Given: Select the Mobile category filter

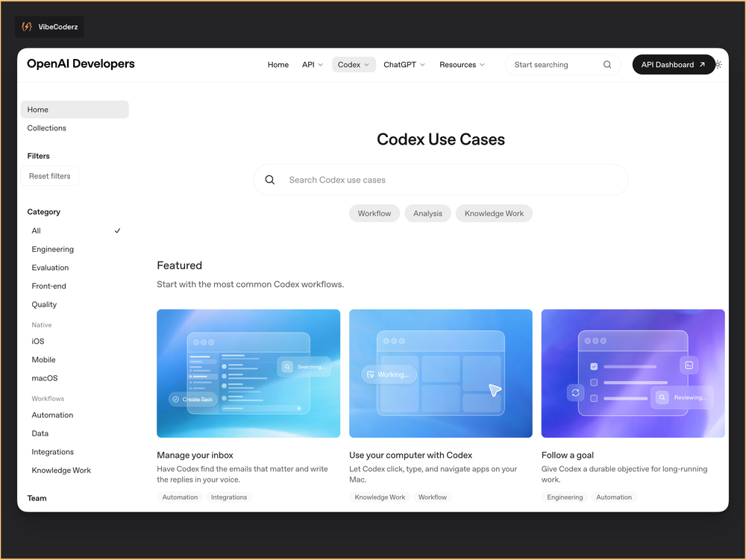Looking at the screenshot, I should 44,360.
